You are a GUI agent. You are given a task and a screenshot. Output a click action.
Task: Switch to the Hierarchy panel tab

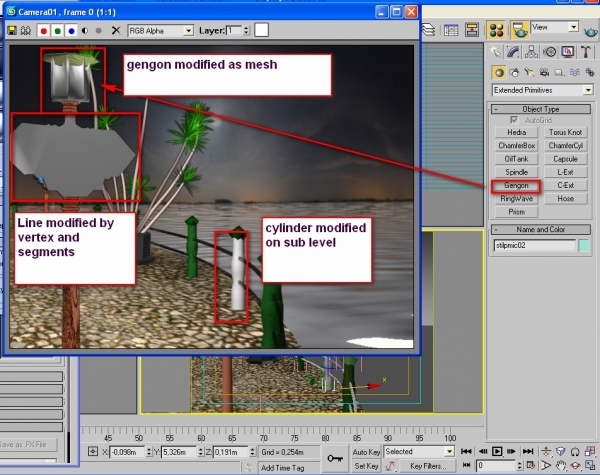click(531, 52)
